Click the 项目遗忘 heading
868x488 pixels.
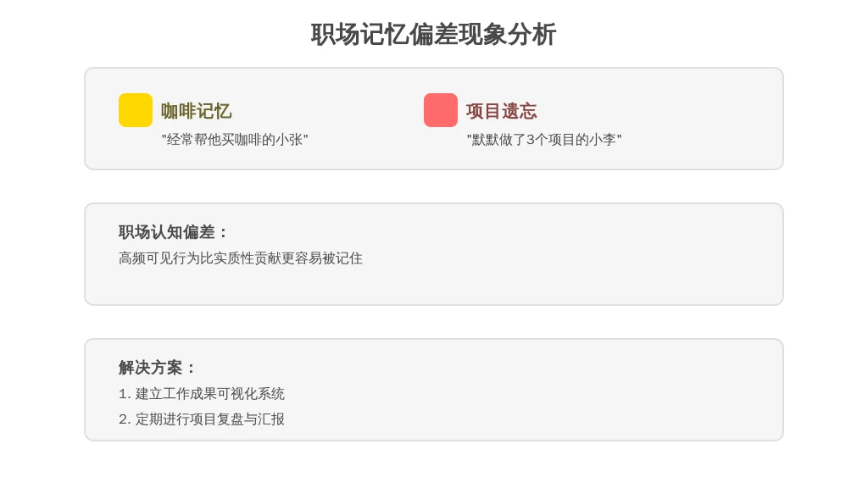click(x=501, y=111)
